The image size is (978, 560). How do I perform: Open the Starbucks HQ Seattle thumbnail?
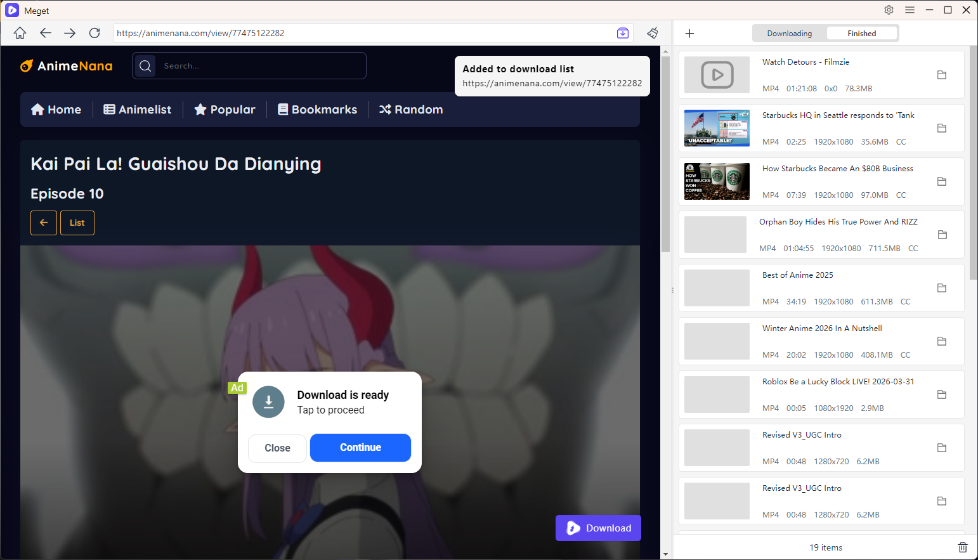[717, 128]
